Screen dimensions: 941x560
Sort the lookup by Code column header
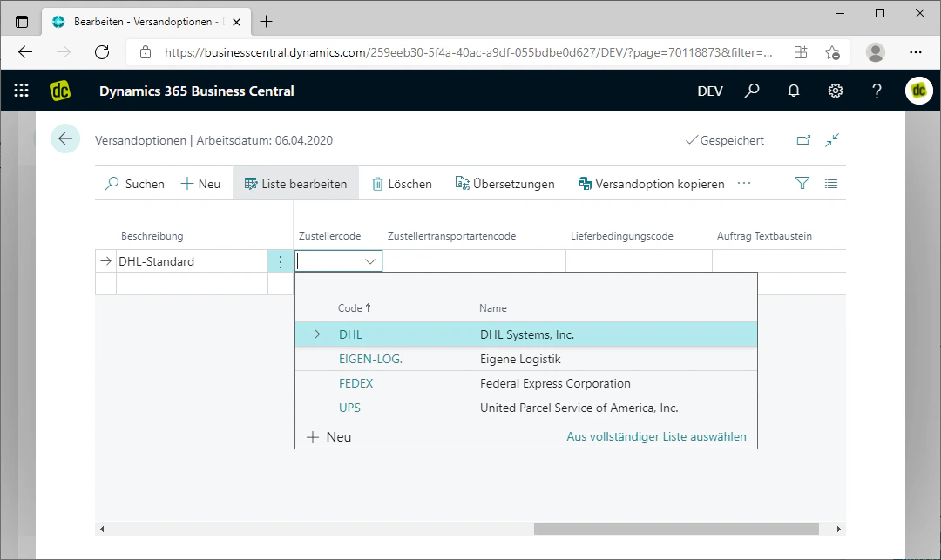tap(354, 307)
